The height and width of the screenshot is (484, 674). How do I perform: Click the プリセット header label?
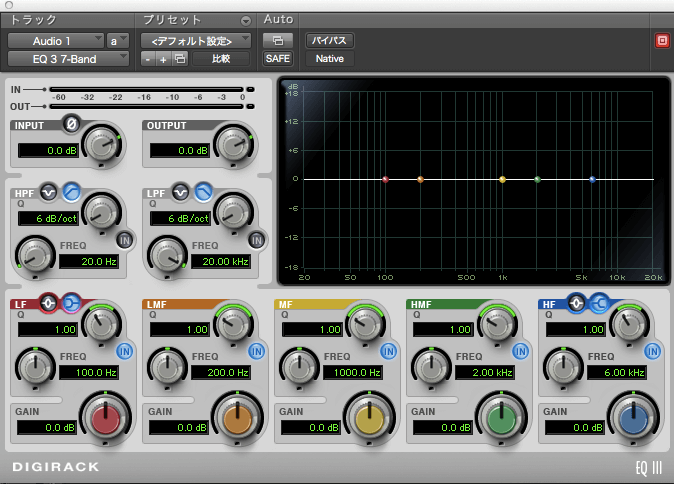[172, 20]
